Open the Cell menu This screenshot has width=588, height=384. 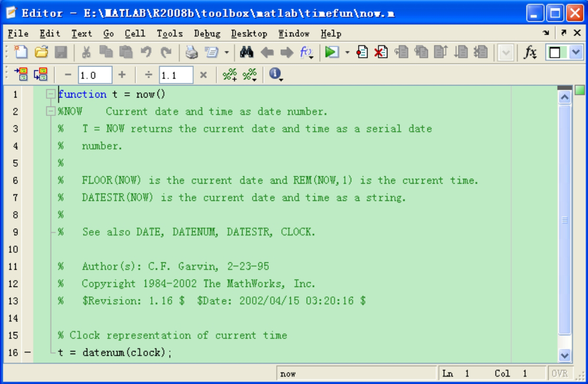coord(135,34)
